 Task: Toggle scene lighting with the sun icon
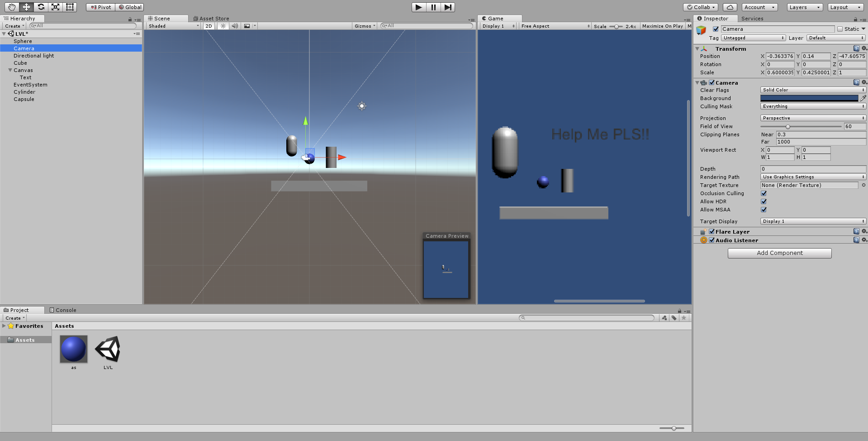click(x=223, y=26)
